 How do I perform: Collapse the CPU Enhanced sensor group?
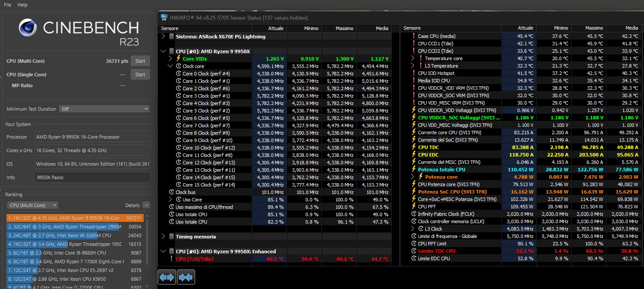click(x=163, y=252)
